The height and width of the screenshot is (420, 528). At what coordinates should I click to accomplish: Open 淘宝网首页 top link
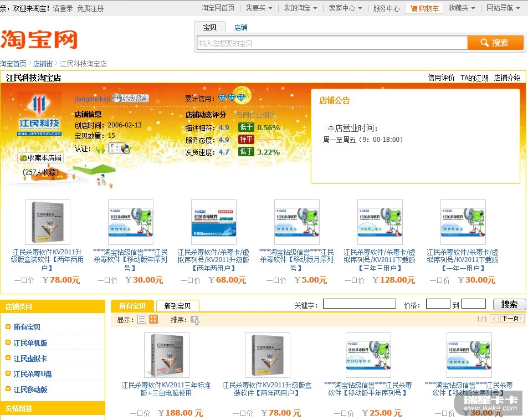[218, 8]
